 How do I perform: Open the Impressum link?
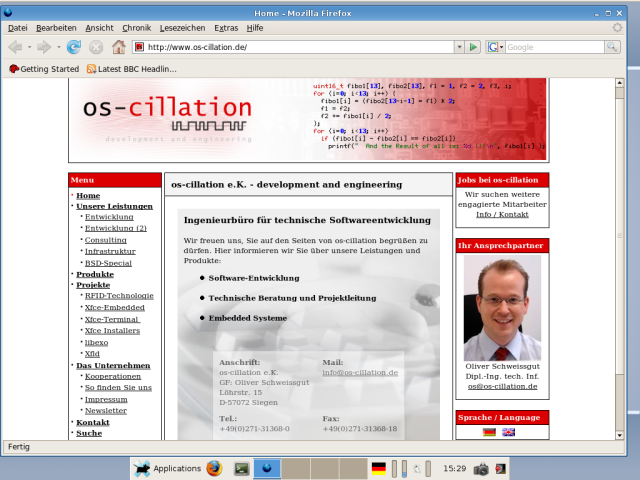(106, 399)
